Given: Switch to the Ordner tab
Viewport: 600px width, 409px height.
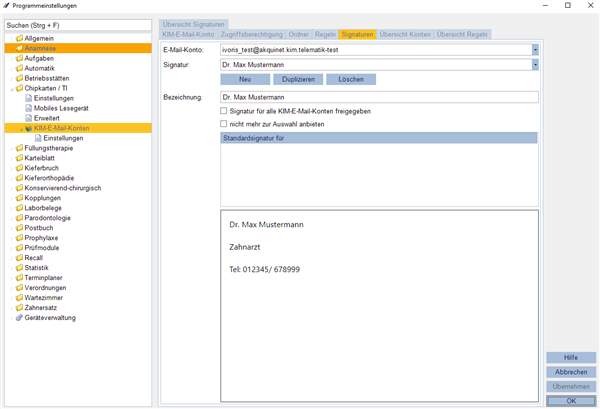Looking at the screenshot, I should [298, 34].
